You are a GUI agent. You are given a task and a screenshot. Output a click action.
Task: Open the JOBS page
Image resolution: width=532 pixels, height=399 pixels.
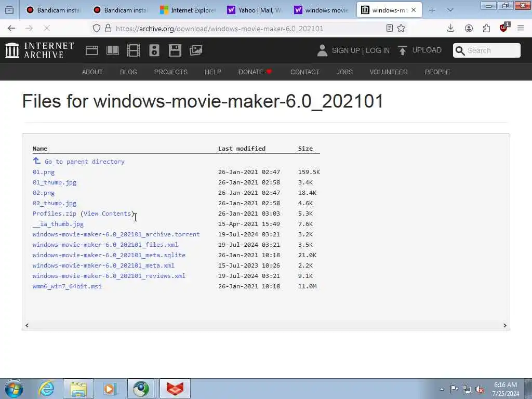344,72
